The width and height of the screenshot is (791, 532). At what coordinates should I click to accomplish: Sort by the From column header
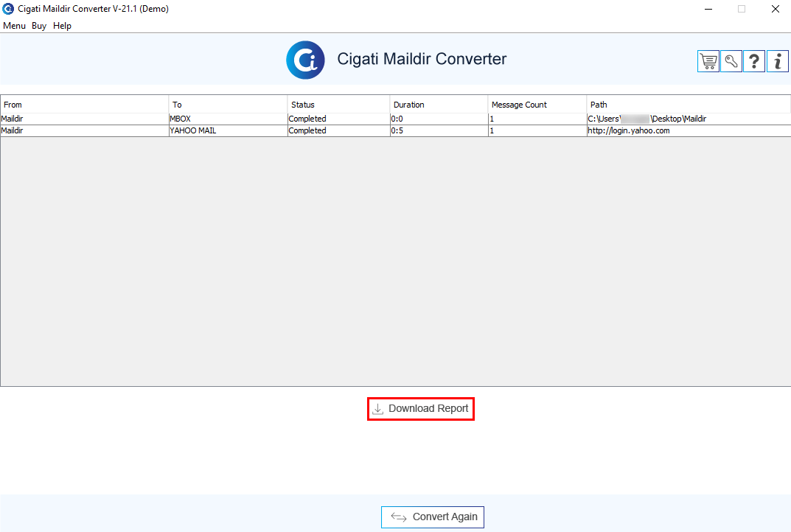[84, 105]
